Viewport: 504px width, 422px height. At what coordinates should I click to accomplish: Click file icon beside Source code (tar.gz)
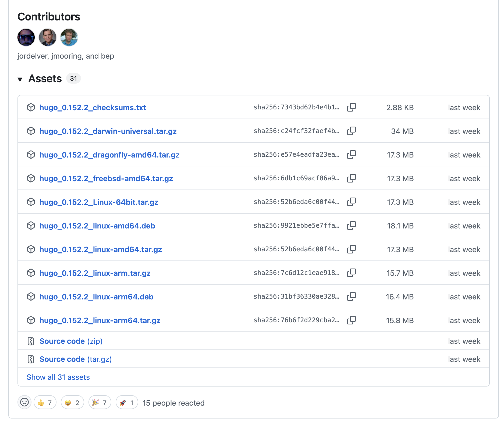31,359
